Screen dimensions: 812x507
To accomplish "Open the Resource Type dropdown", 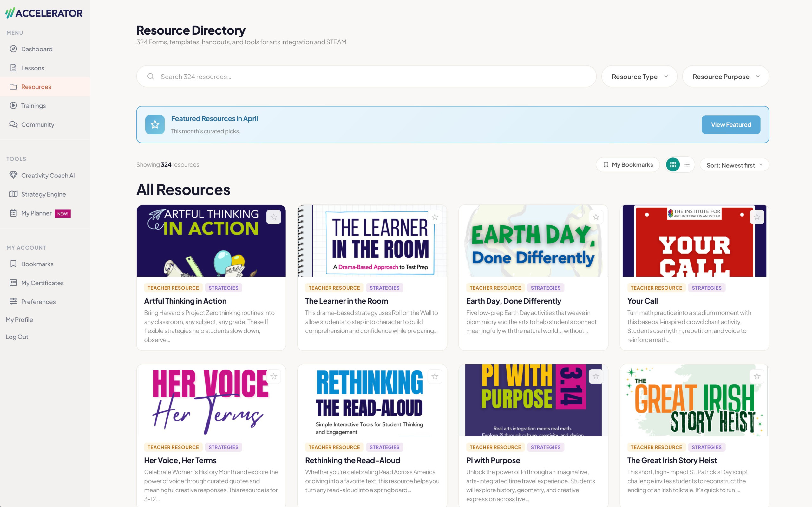I will click(639, 77).
